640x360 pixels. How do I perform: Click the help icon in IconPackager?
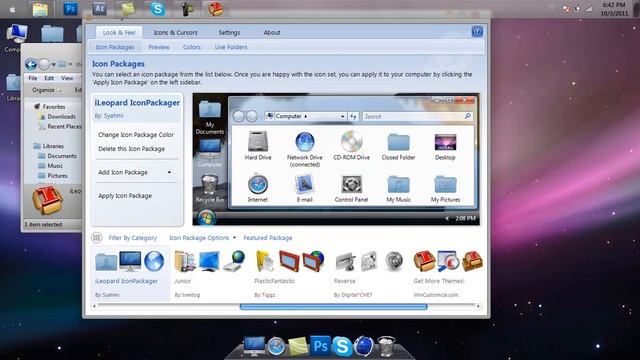(477, 31)
